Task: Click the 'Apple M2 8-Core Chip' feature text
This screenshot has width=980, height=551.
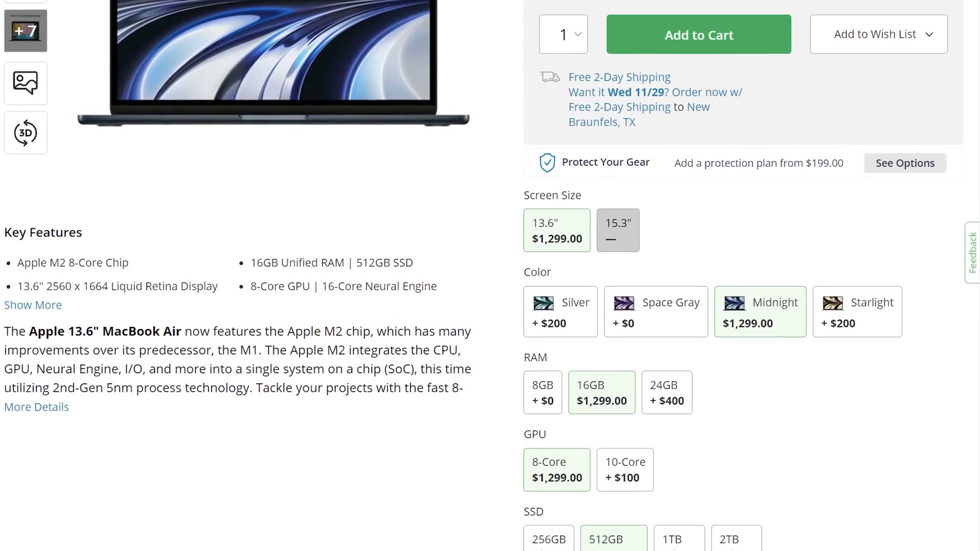Action: coord(73,263)
